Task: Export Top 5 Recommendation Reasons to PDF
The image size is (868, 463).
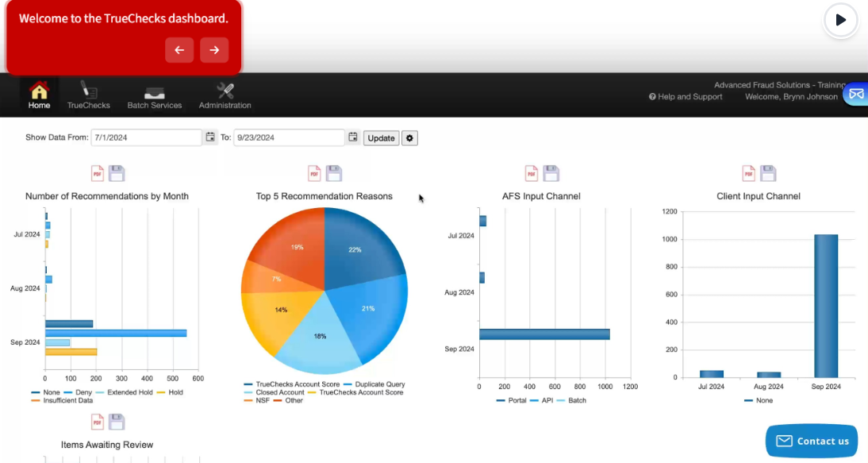Action: [x=314, y=173]
